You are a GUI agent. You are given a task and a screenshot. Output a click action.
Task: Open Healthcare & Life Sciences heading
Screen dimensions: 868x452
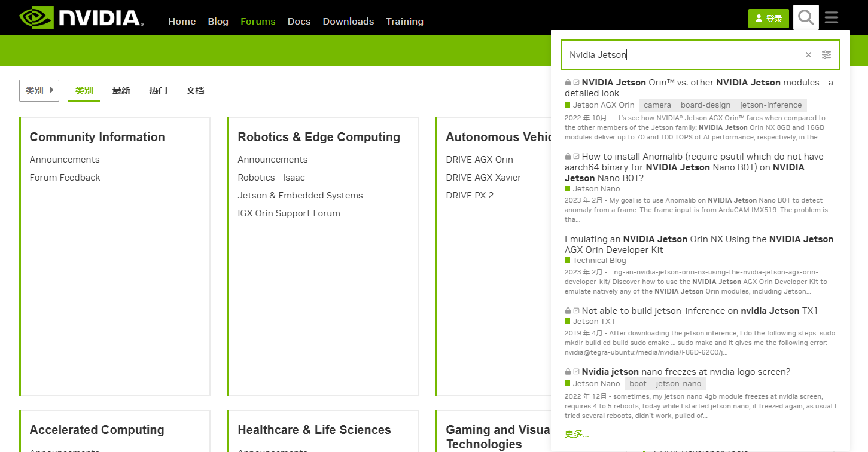tap(314, 430)
